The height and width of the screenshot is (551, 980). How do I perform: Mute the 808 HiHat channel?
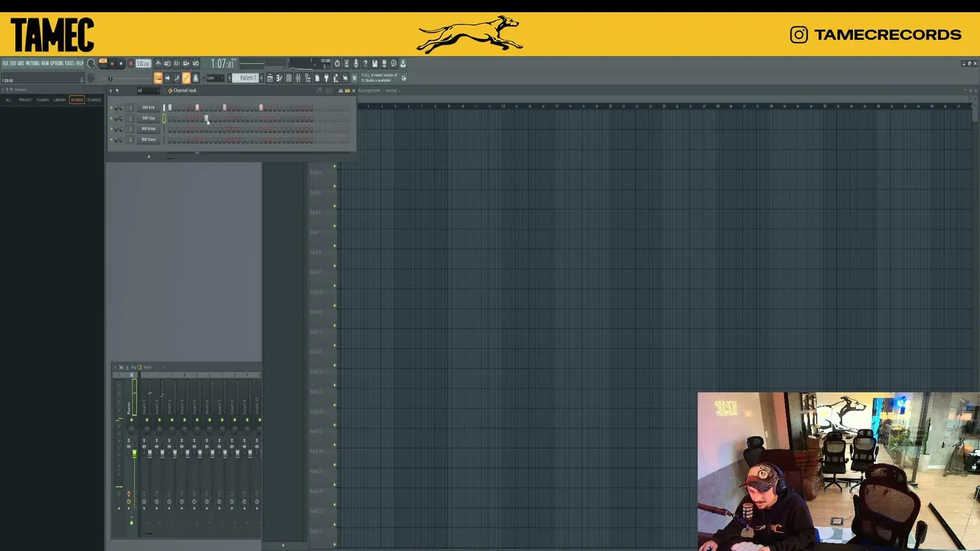pos(112,129)
